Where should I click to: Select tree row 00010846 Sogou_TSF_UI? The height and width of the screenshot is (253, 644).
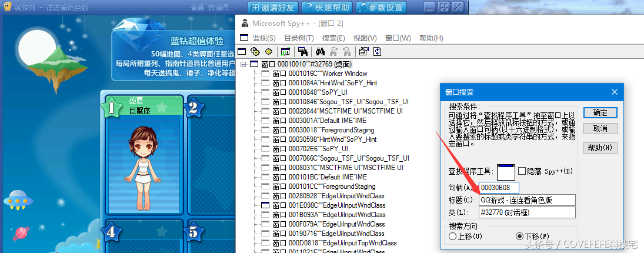coord(340,102)
